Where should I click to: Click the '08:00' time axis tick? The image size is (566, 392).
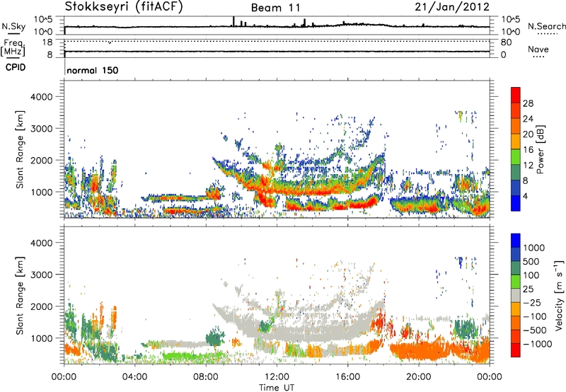tap(206, 377)
